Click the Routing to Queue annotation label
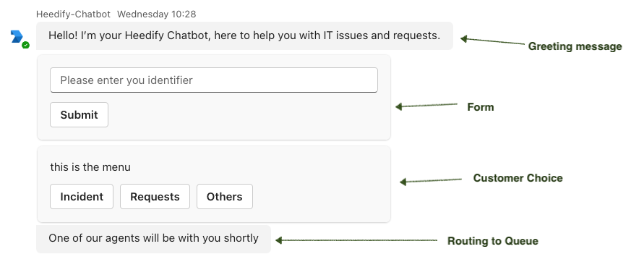The image size is (644, 262). (493, 241)
